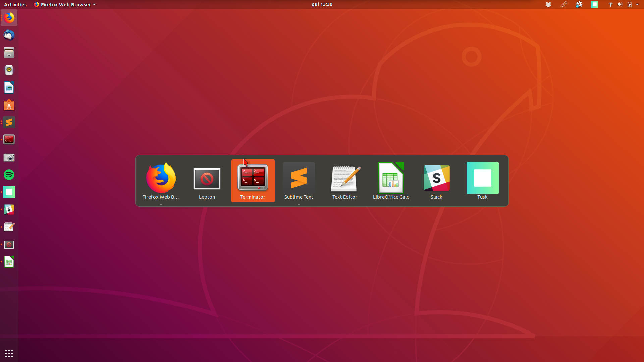Viewport: 644px width, 362px height.
Task: Show Applications grid button
Action: (9, 353)
